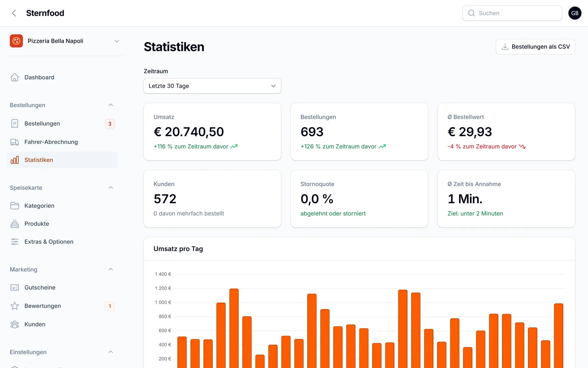The height and width of the screenshot is (368, 588).
Task: Click the Fahrer-Abrechnung truck icon
Action: (x=15, y=142)
